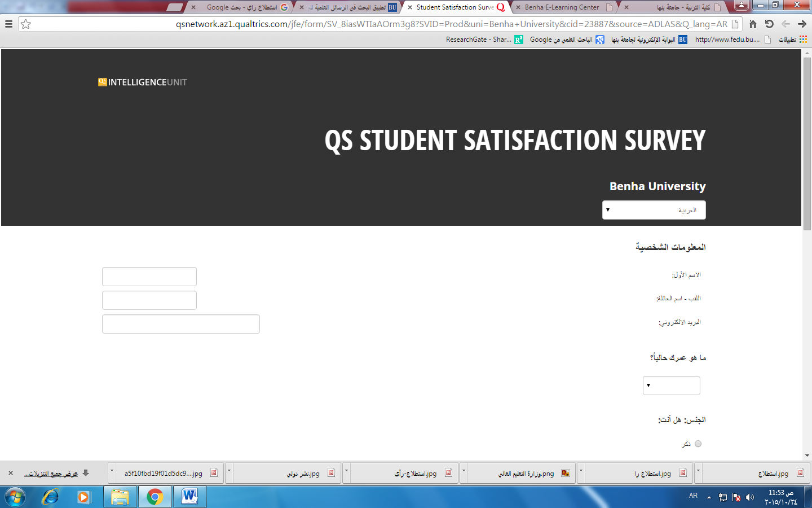Image resolution: width=812 pixels, height=508 pixels.
Task: Select the ذكر gender radio button
Action: [x=698, y=444]
